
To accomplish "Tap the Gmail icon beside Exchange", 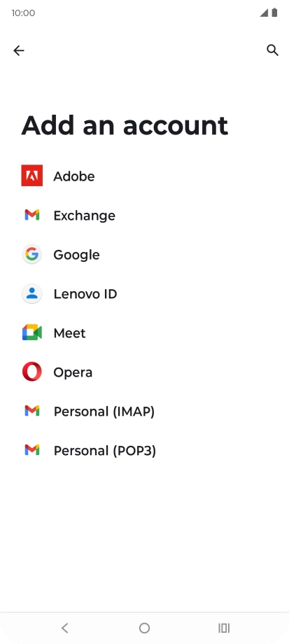I will coord(32,215).
